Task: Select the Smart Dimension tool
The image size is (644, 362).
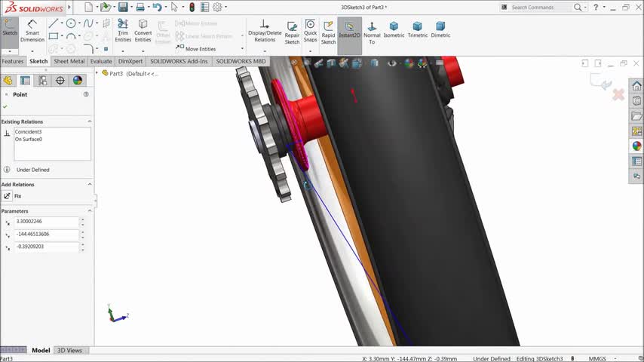Action: click(32, 30)
